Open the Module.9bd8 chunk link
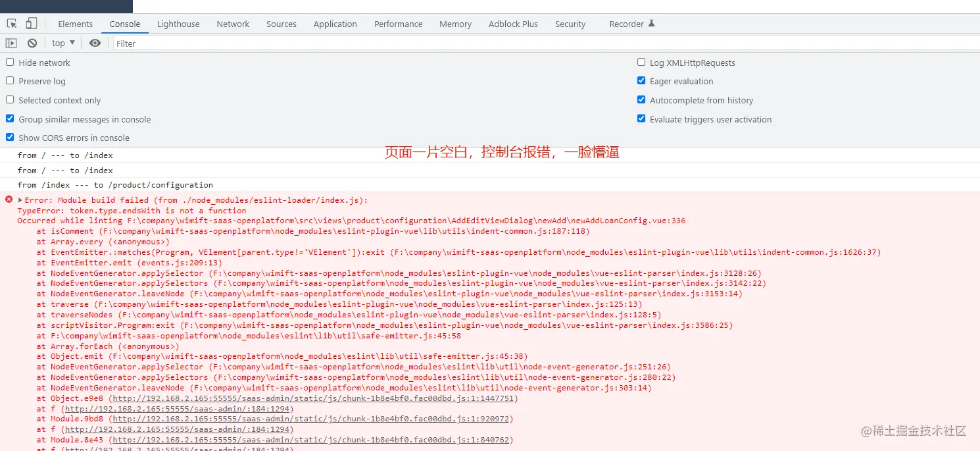The height and width of the screenshot is (451, 980). point(310,419)
